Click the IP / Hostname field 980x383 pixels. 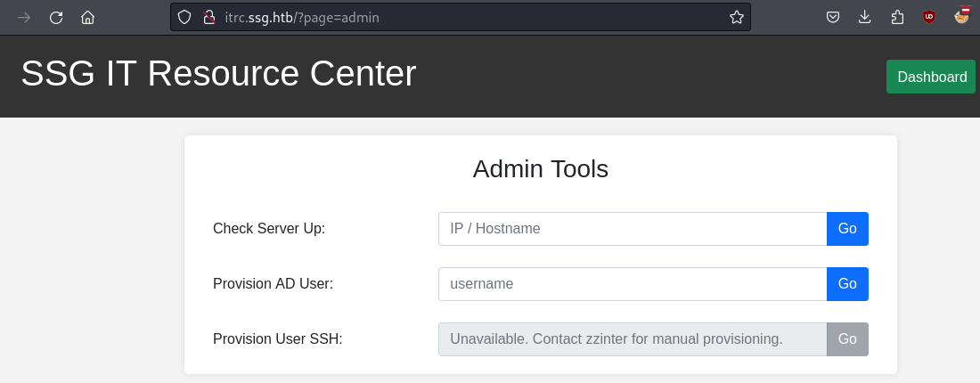[x=633, y=229]
